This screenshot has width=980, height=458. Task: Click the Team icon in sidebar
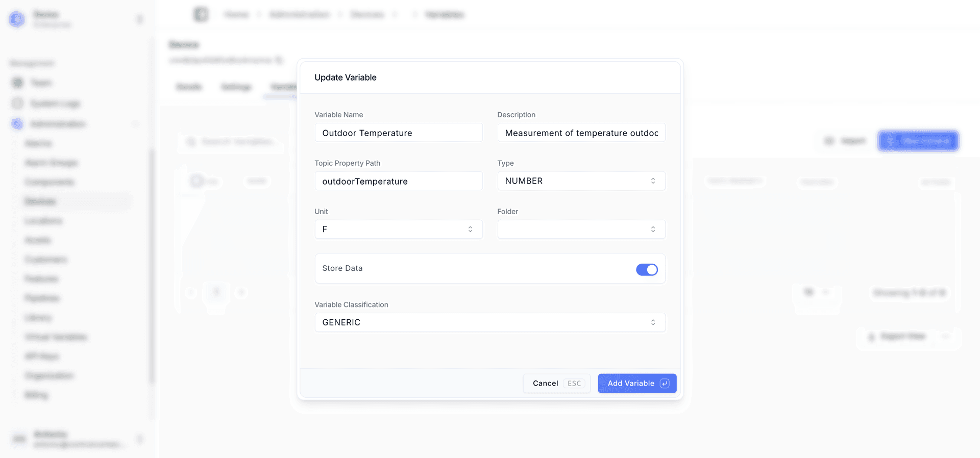pyautogui.click(x=18, y=83)
